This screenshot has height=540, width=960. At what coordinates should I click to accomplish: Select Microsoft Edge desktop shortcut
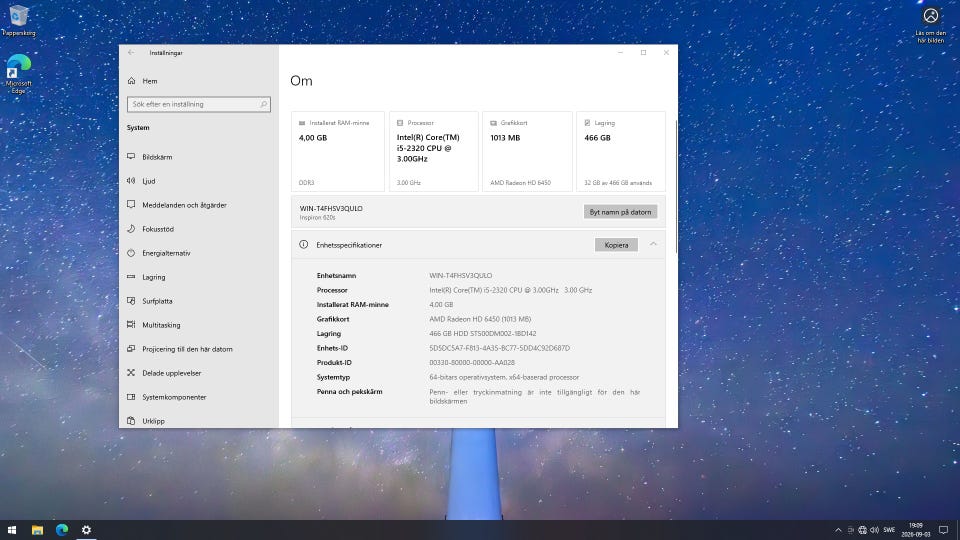click(x=18, y=74)
